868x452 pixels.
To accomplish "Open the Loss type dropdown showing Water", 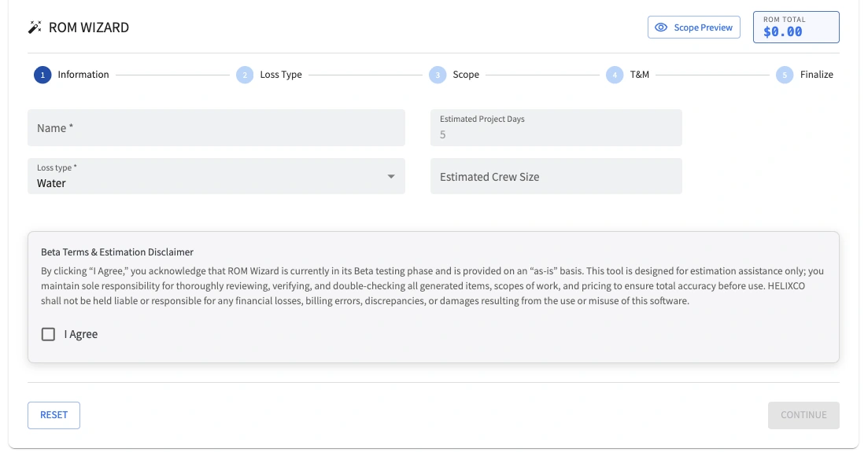I will [216, 177].
